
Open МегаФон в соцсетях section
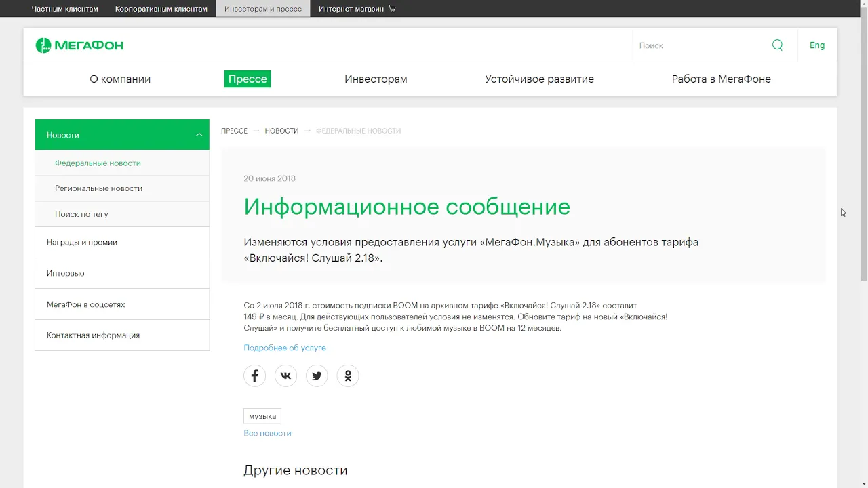122,304
